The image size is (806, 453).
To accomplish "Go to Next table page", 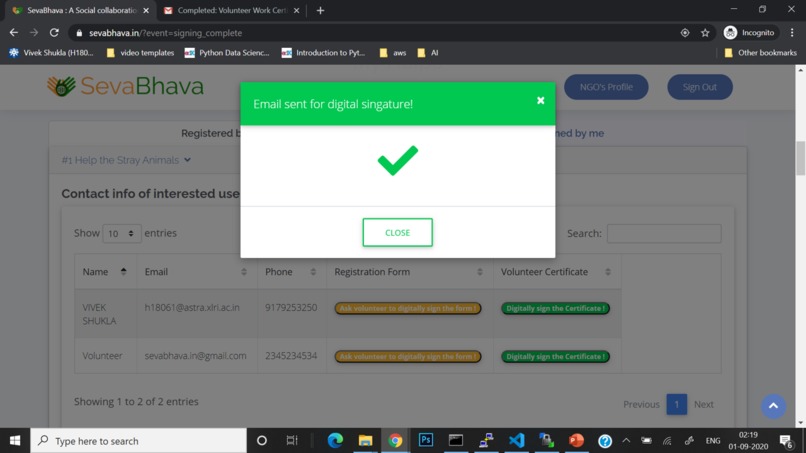I will [704, 404].
